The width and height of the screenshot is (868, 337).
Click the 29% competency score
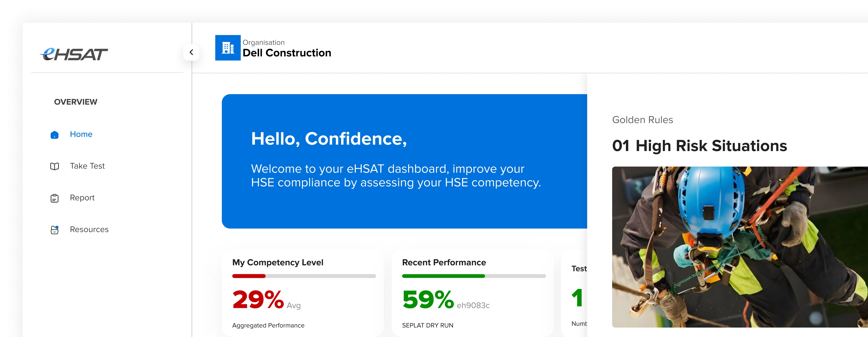coord(258,299)
